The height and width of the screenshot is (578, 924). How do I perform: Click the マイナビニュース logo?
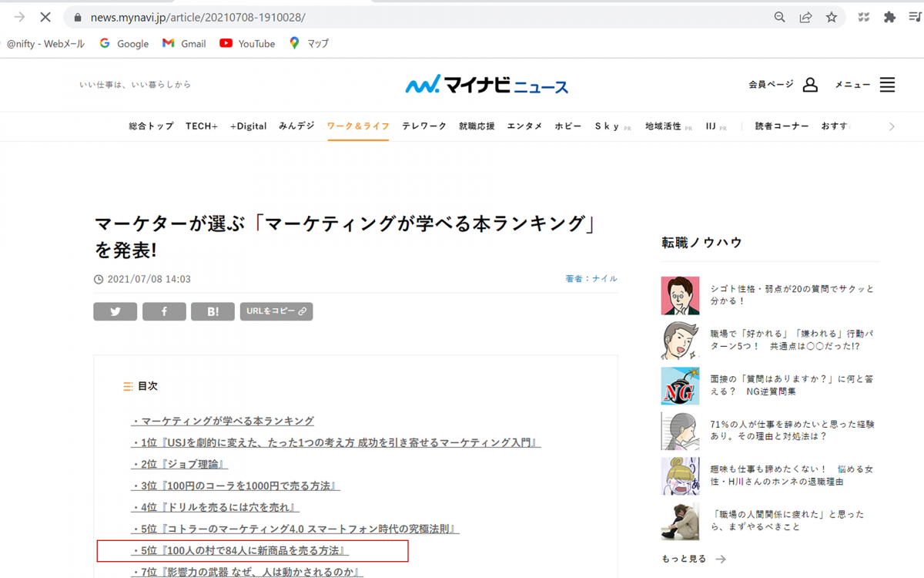(487, 85)
